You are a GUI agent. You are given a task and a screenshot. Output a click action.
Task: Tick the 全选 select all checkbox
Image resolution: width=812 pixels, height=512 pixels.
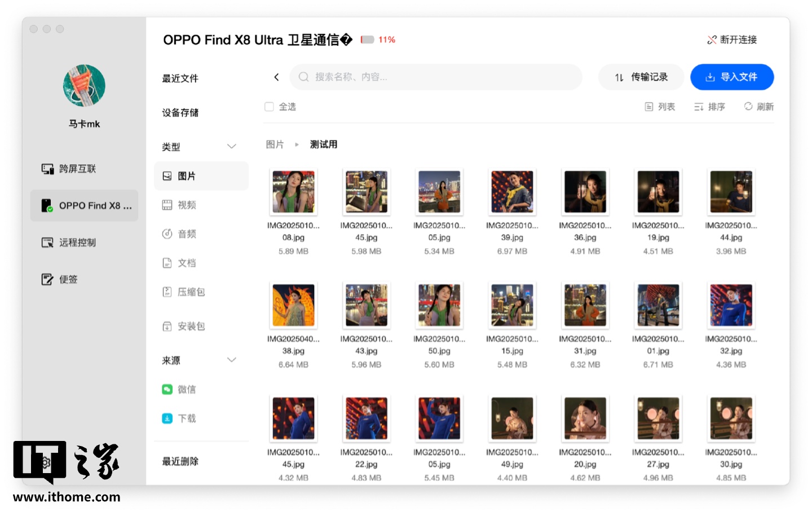pyautogui.click(x=270, y=107)
